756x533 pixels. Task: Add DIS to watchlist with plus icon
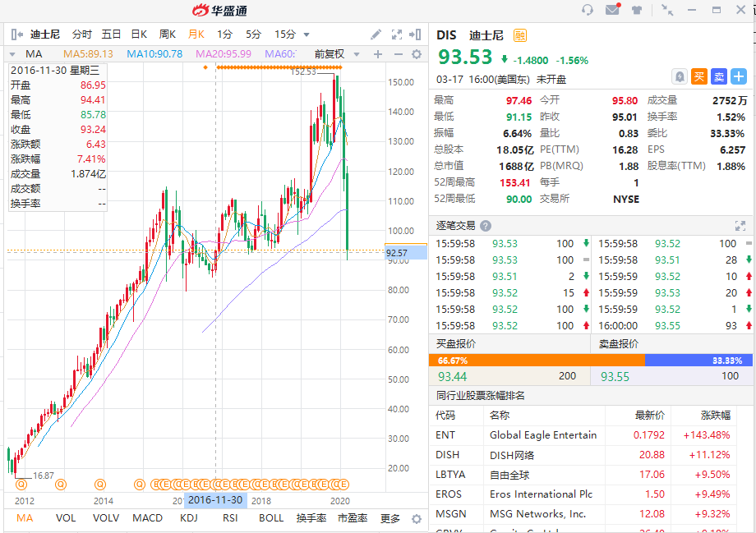point(739,76)
